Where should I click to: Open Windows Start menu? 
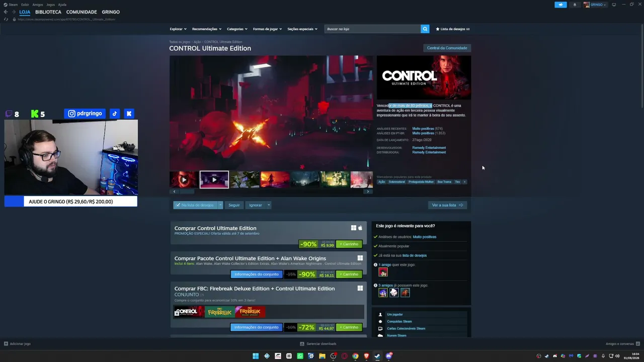click(x=256, y=356)
